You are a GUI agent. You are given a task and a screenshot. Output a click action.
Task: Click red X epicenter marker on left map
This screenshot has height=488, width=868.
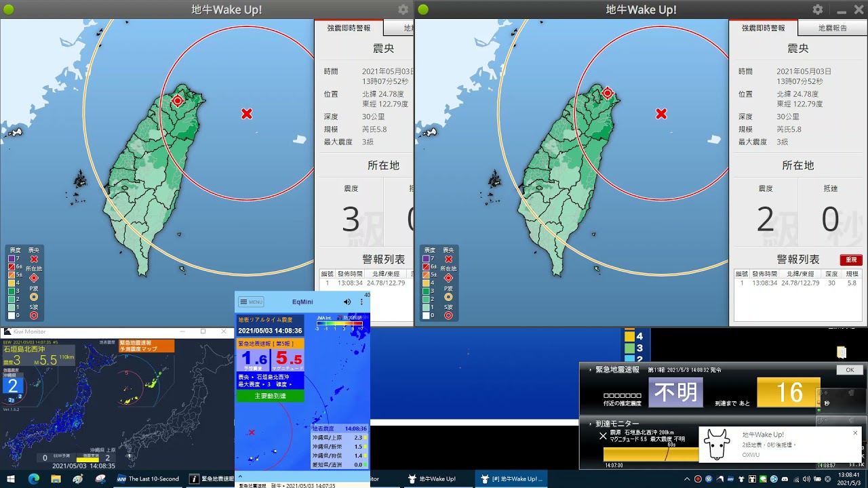(247, 114)
